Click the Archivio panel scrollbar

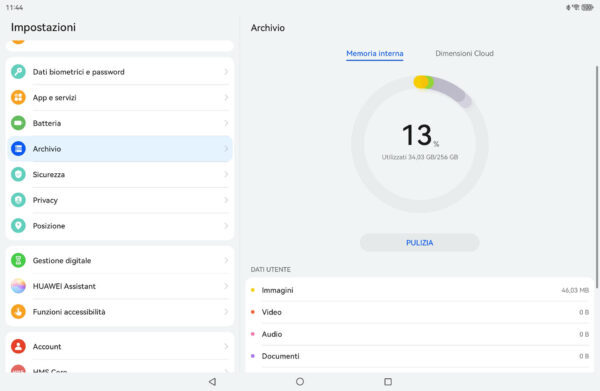[x=597, y=176]
